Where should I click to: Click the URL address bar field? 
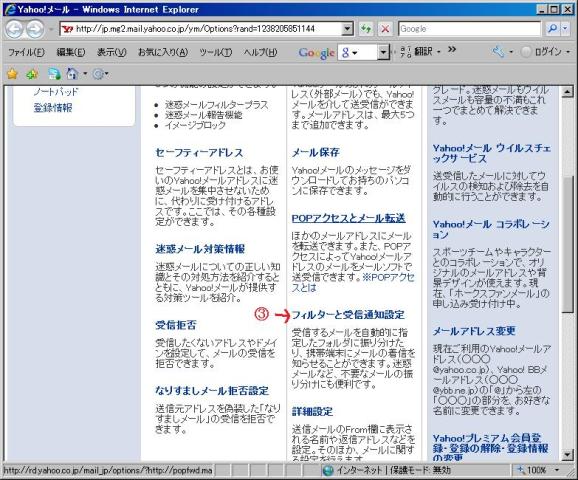click(x=200, y=29)
